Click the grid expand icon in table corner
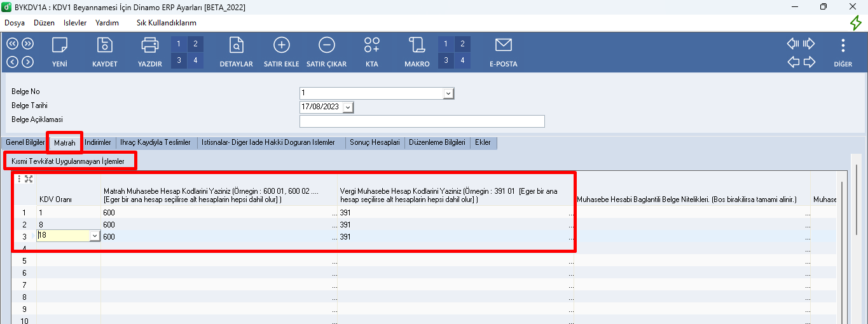Viewport: 868px width, 324px height. 29,179
